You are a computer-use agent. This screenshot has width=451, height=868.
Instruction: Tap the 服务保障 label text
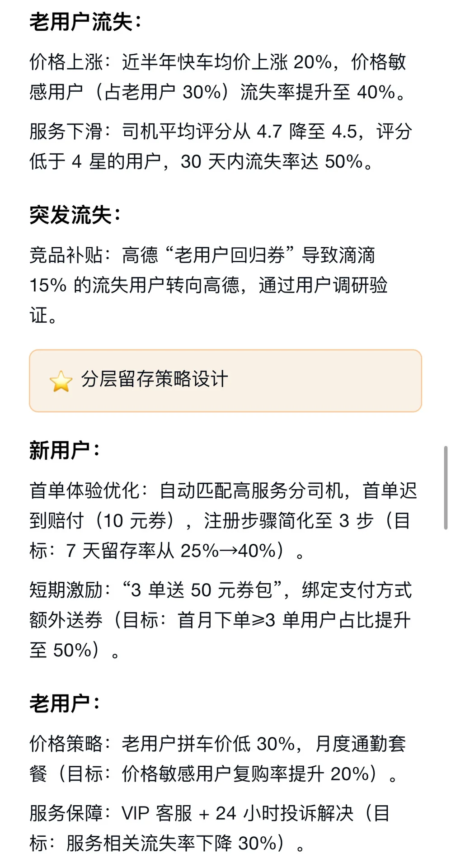[x=66, y=813]
